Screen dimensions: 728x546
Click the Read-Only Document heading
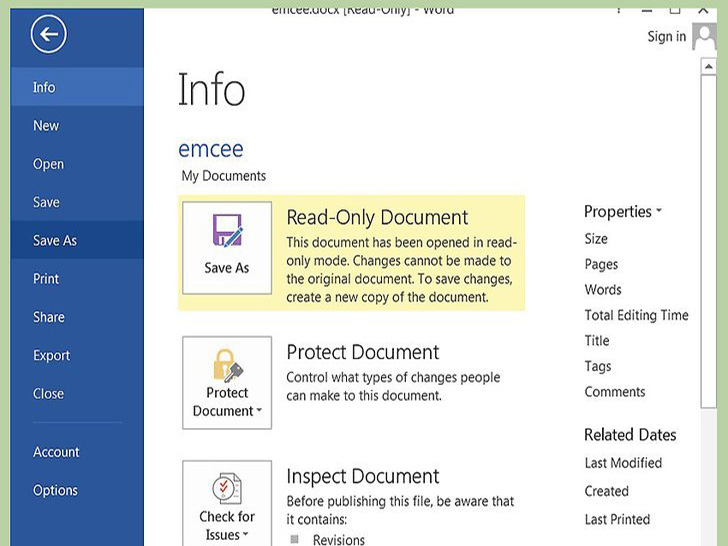[x=377, y=217]
